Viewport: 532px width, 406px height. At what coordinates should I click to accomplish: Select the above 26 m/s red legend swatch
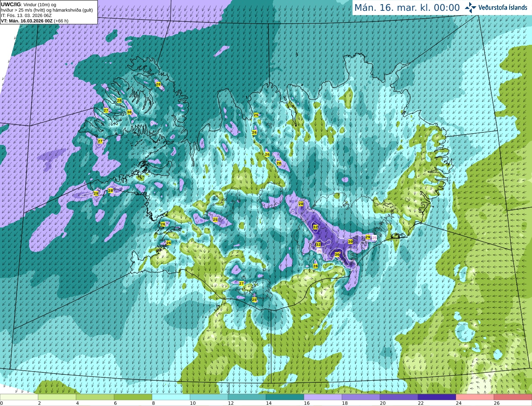pos(513,397)
